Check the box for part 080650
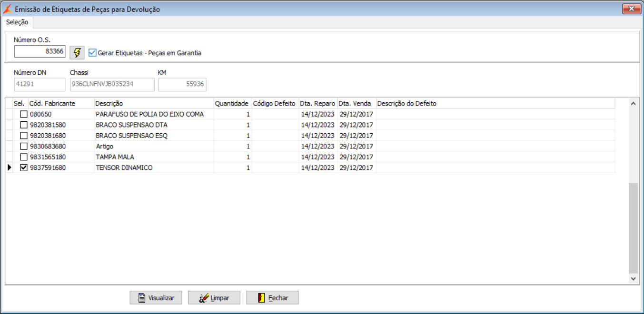The image size is (644, 314). coord(23,114)
